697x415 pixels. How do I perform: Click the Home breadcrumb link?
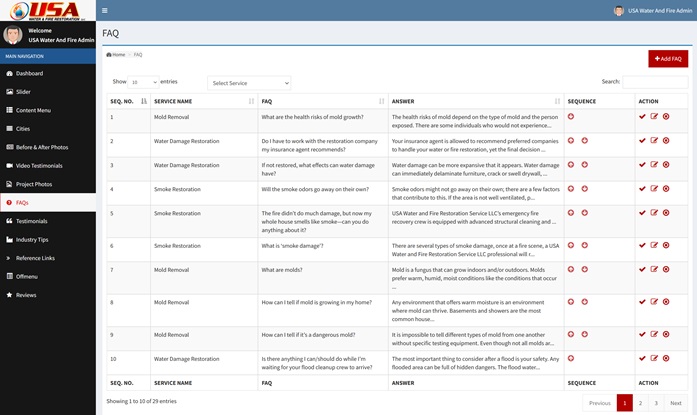click(x=117, y=55)
